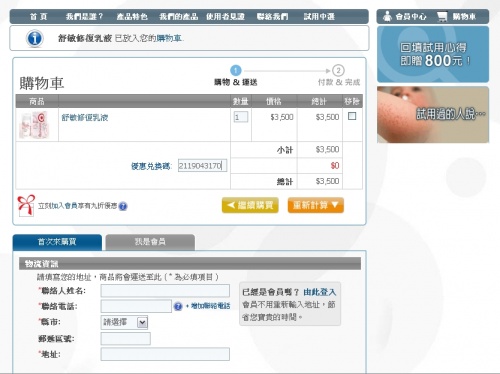
Task: Click the blue information icon in notice bar
Action: click(35, 38)
